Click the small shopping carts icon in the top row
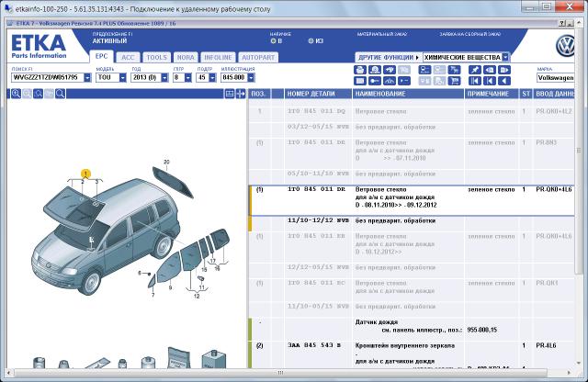The width and height of the screenshot is (588, 382). tap(454, 70)
